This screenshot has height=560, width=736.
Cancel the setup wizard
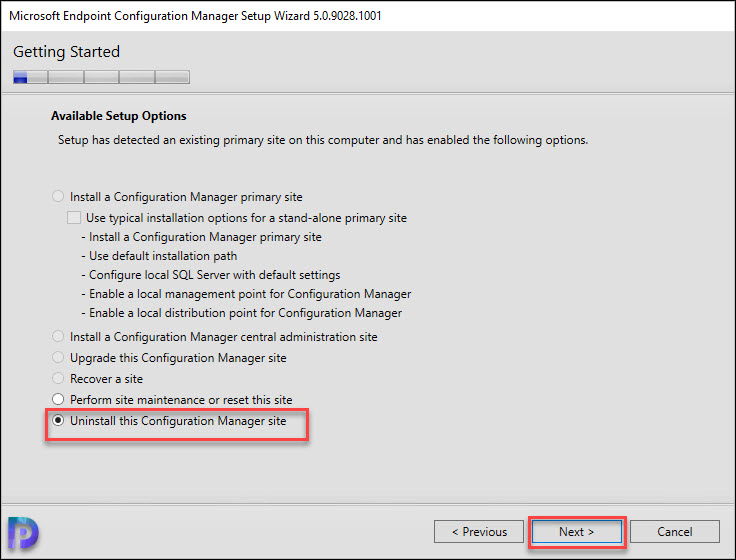[x=675, y=532]
